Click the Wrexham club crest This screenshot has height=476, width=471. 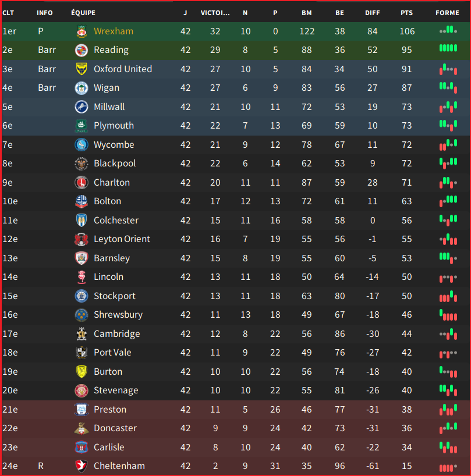coord(82,31)
